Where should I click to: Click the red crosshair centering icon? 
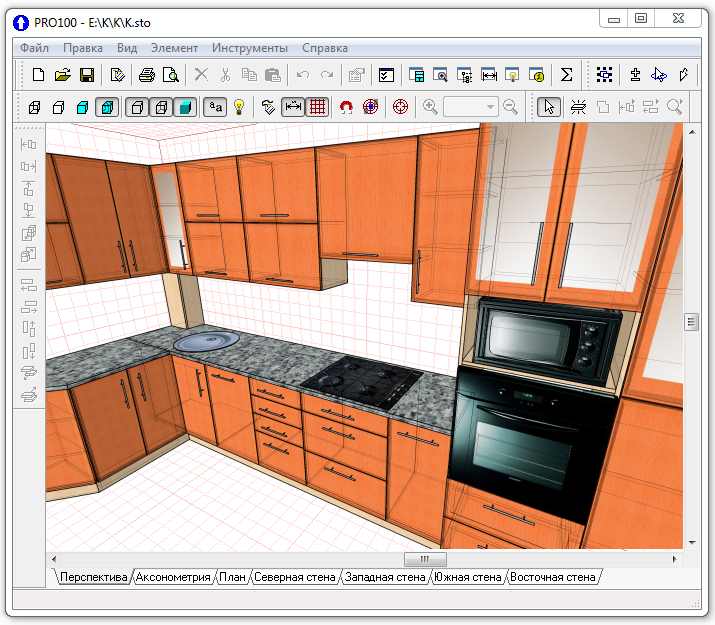401,107
